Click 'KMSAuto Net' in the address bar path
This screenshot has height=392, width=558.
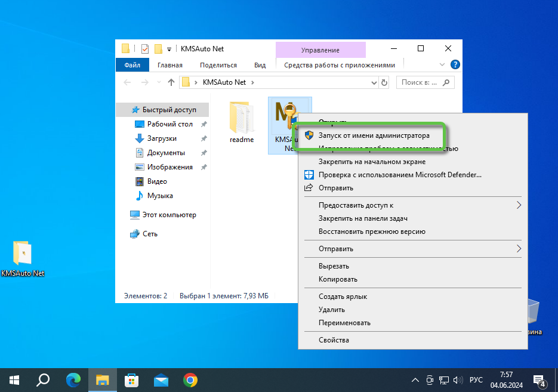tap(224, 82)
